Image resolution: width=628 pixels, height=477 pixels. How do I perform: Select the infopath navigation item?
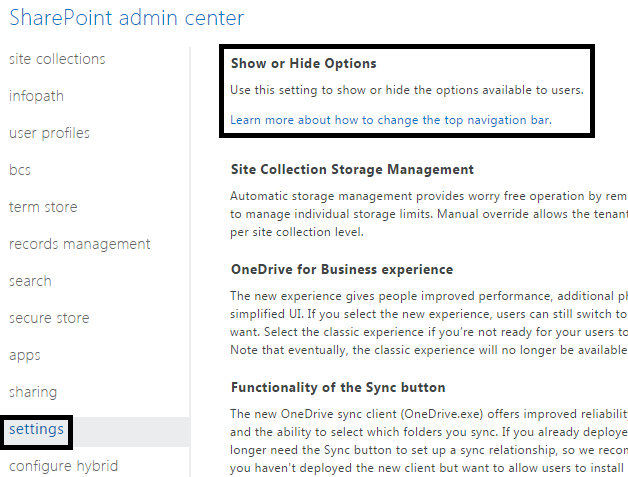point(37,96)
